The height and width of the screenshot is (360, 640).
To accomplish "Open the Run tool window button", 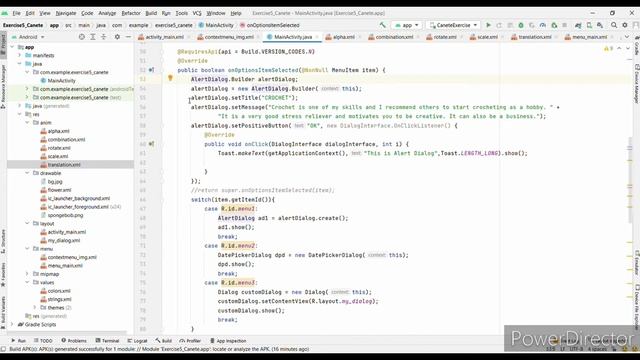I will (18, 340).
